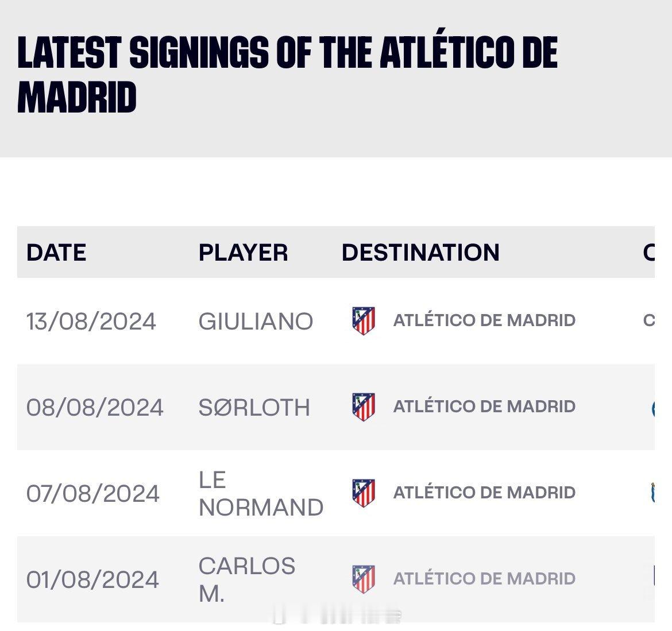672x631 pixels.
Task: Click the Atlético crest in Giuliano's row
Action: (x=364, y=320)
